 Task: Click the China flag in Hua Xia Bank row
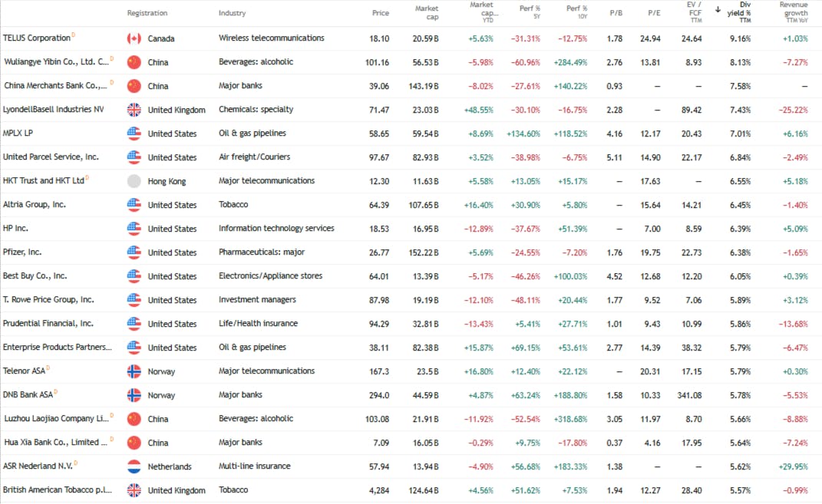point(134,443)
